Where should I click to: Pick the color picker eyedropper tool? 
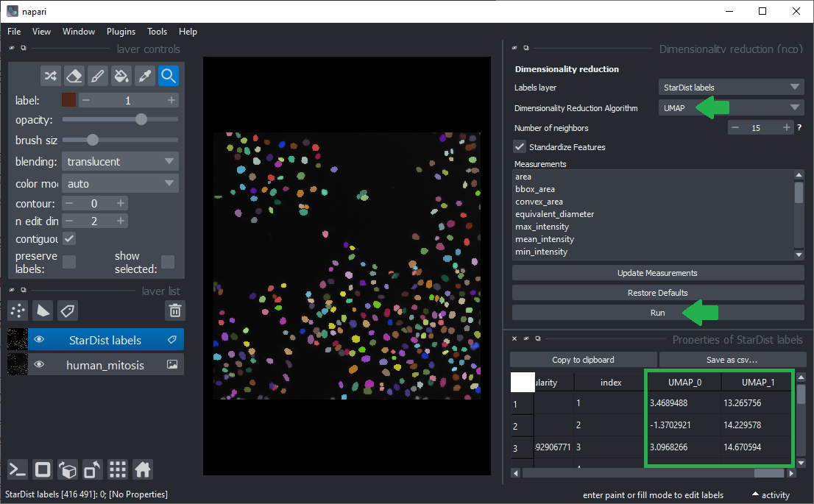[x=145, y=76]
